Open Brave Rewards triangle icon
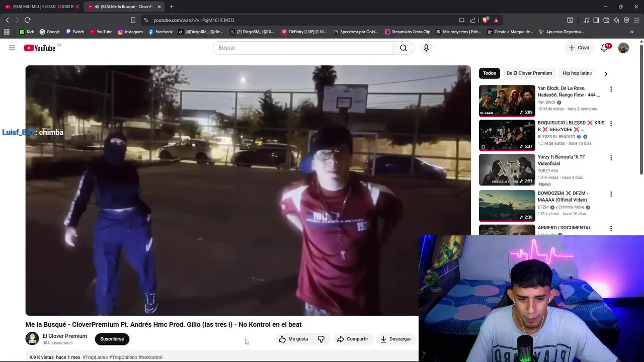The height and width of the screenshot is (362, 644). (x=496, y=20)
